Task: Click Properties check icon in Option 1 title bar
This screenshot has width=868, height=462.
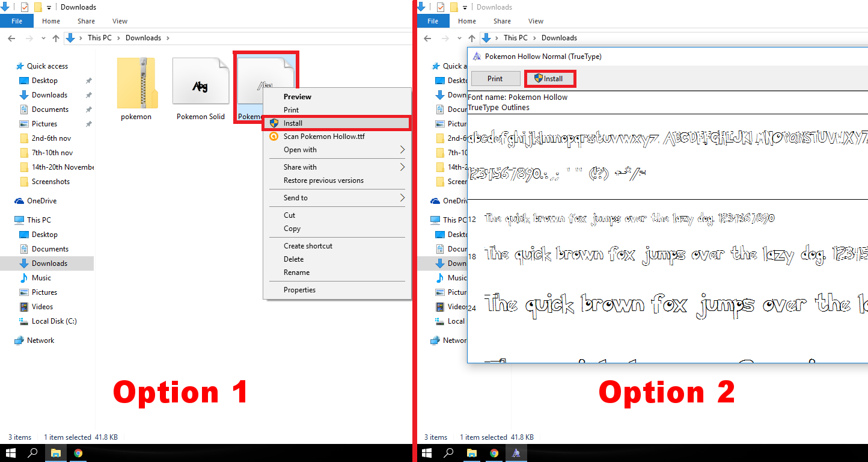Action: click(x=25, y=7)
